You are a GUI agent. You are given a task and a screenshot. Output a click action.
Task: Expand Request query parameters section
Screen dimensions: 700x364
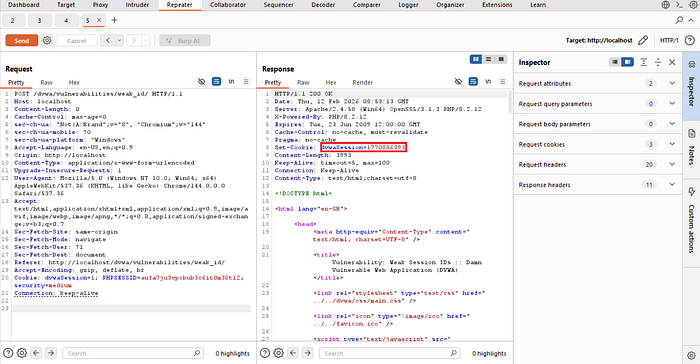pos(598,104)
